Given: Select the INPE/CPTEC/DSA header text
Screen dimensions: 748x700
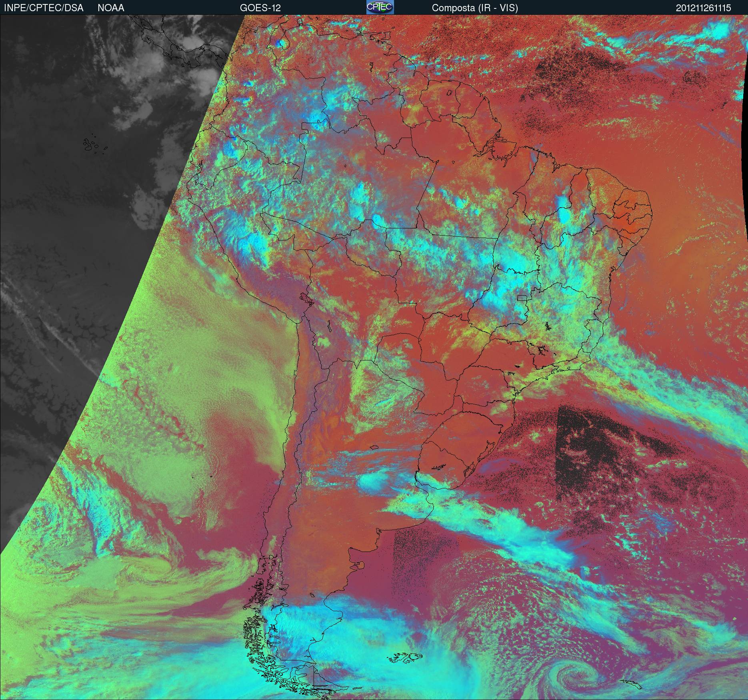Looking at the screenshot, I should (x=43, y=8).
